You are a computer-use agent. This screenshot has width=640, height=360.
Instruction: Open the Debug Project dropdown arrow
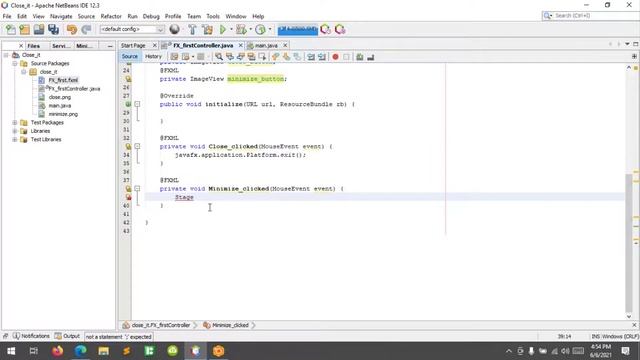click(250, 29)
